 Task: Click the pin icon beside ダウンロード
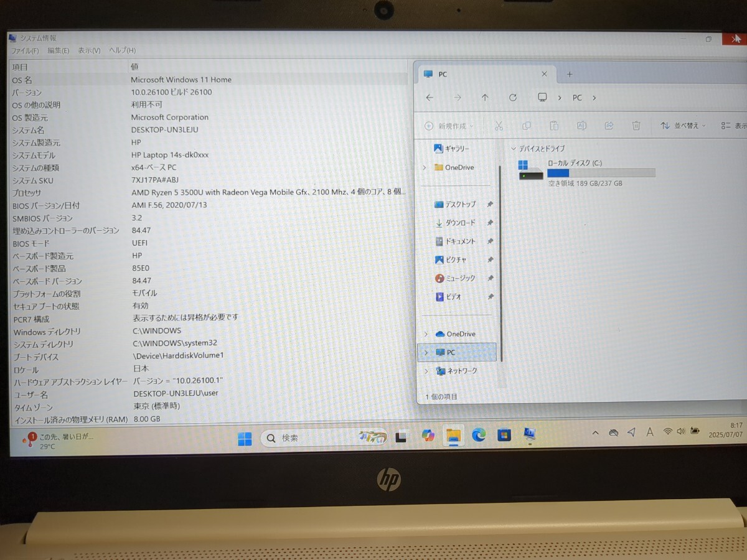click(x=490, y=223)
